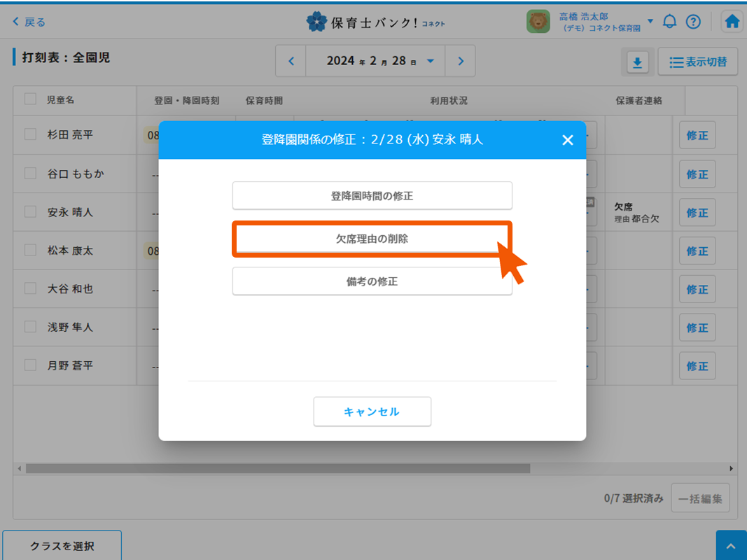Toggle the select-all checkbox in header
This screenshot has width=747, height=560.
(30, 99)
